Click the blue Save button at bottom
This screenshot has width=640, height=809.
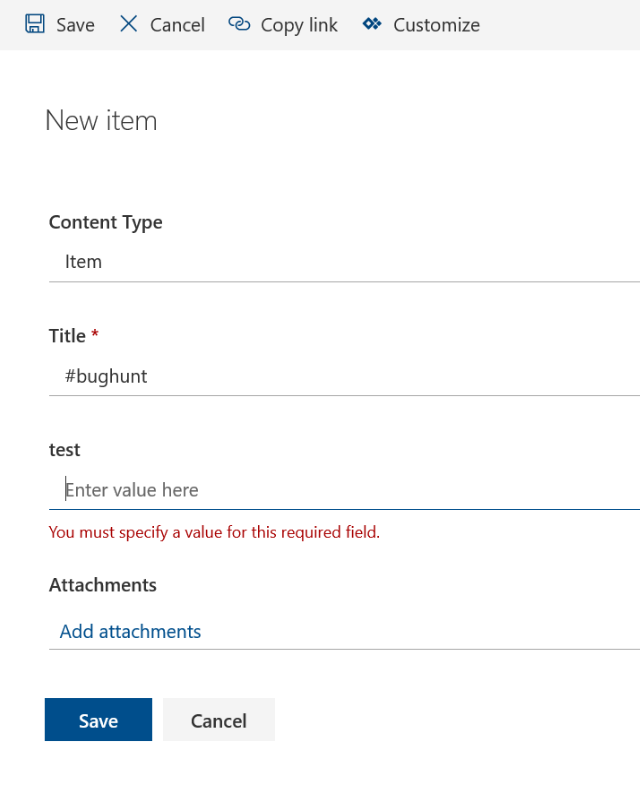pyautogui.click(x=98, y=719)
